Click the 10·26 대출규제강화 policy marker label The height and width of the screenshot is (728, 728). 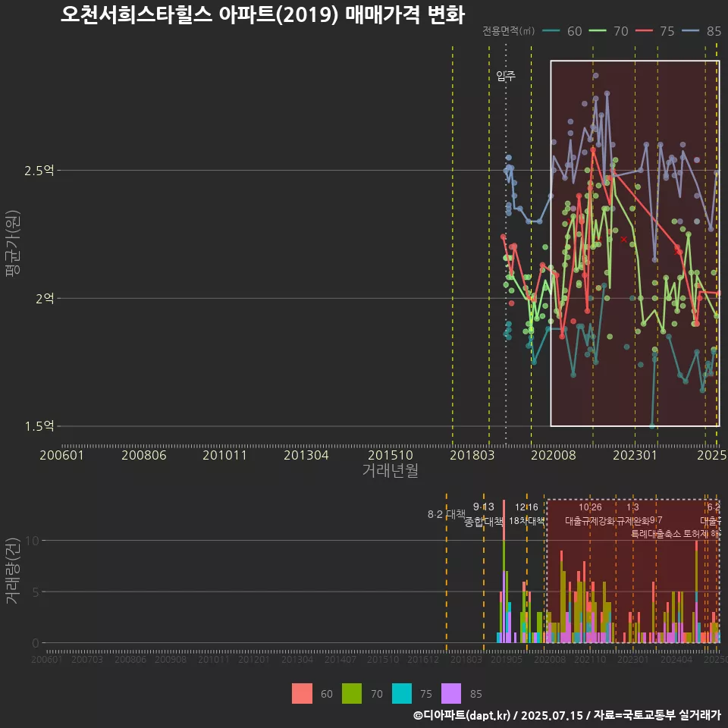click(590, 514)
